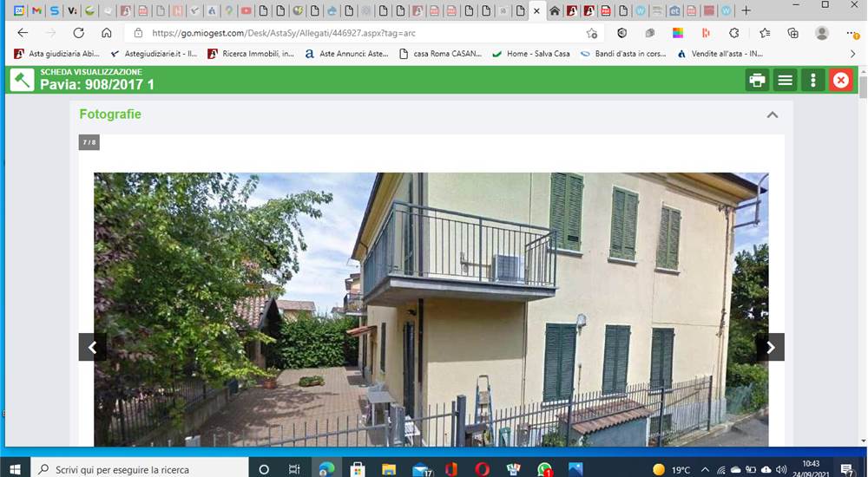Viewport: 868px width, 477px height.
Task: Show next photo with right arrow
Action: [x=770, y=347]
